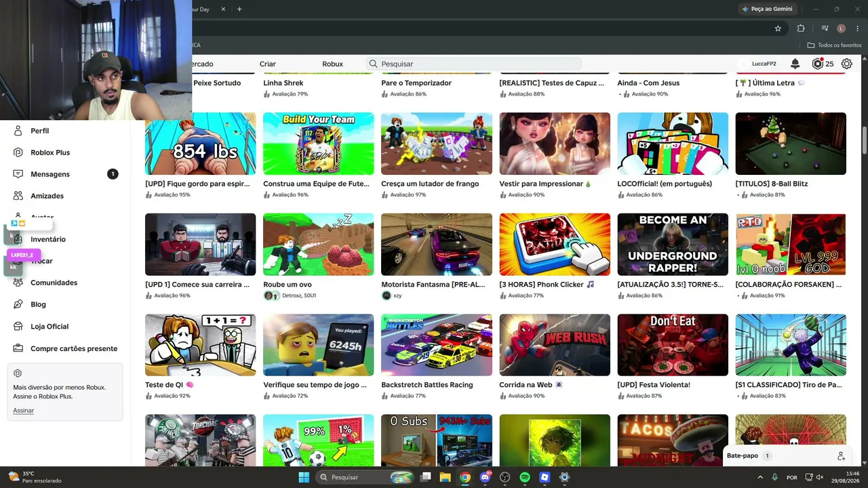Open Roblox notifications bell

tap(795, 64)
